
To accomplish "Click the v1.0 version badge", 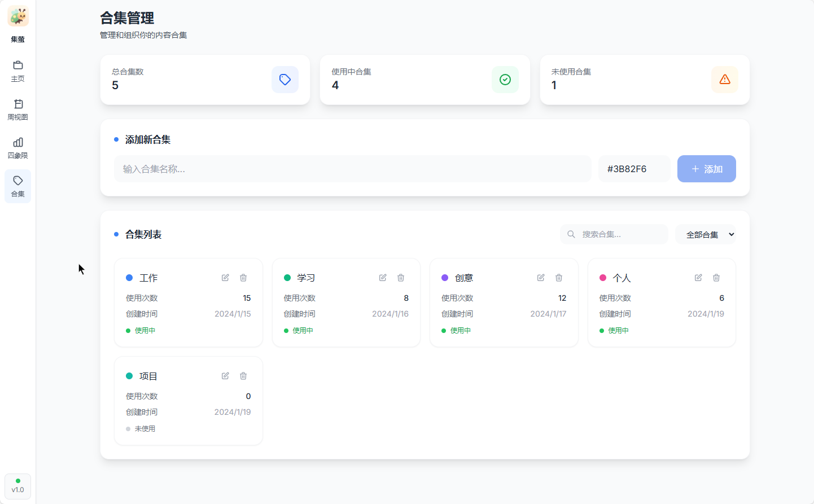I will click(18, 487).
